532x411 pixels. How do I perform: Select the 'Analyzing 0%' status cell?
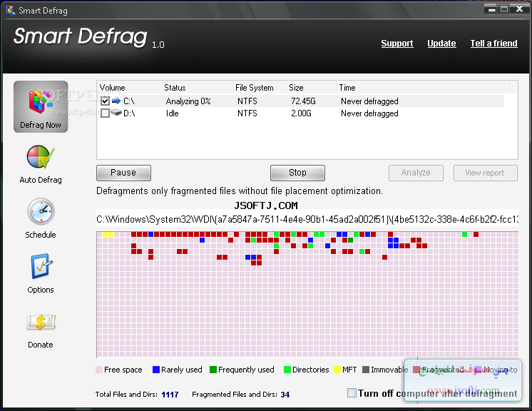(188, 101)
